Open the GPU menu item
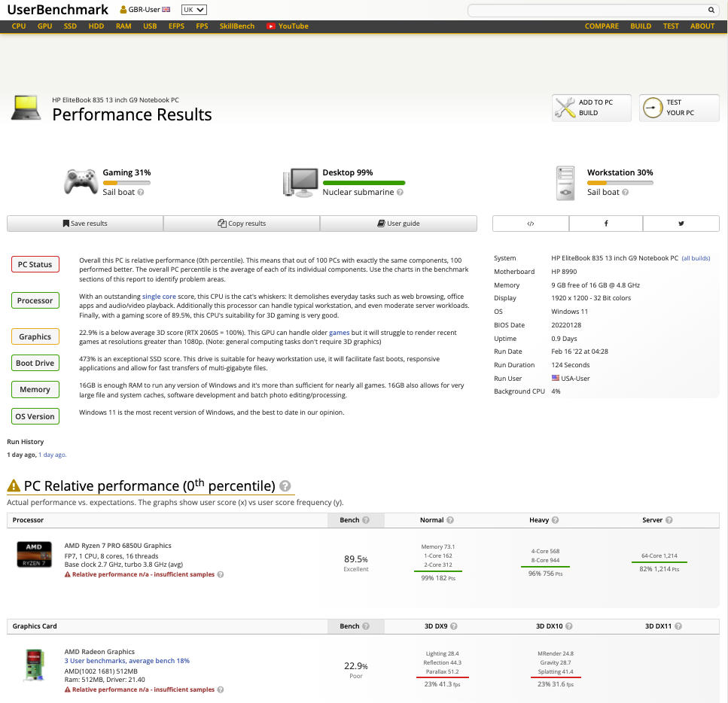 point(44,26)
